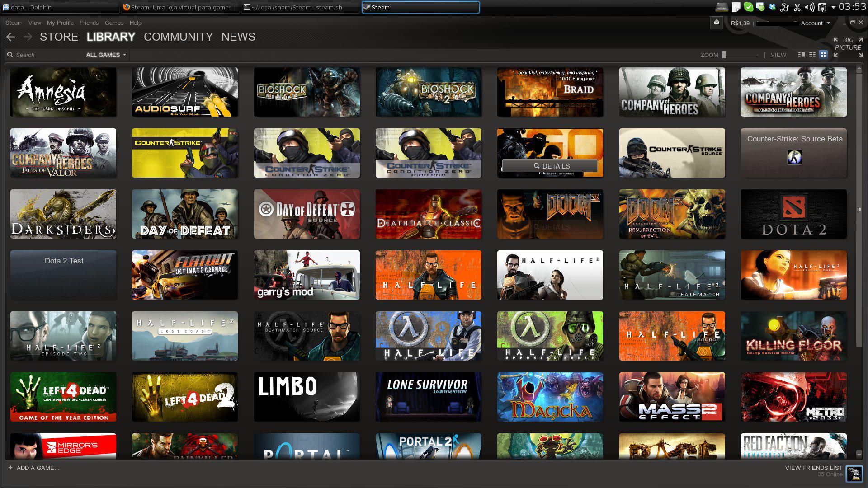
Task: Click the plus icon beside Add a Game
Action: [x=10, y=468]
